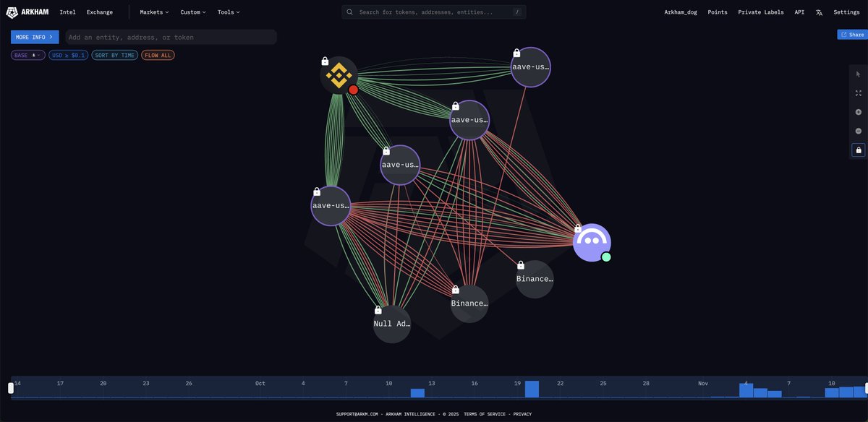Expand the MORE INFO panel
868x422 pixels.
(x=35, y=37)
